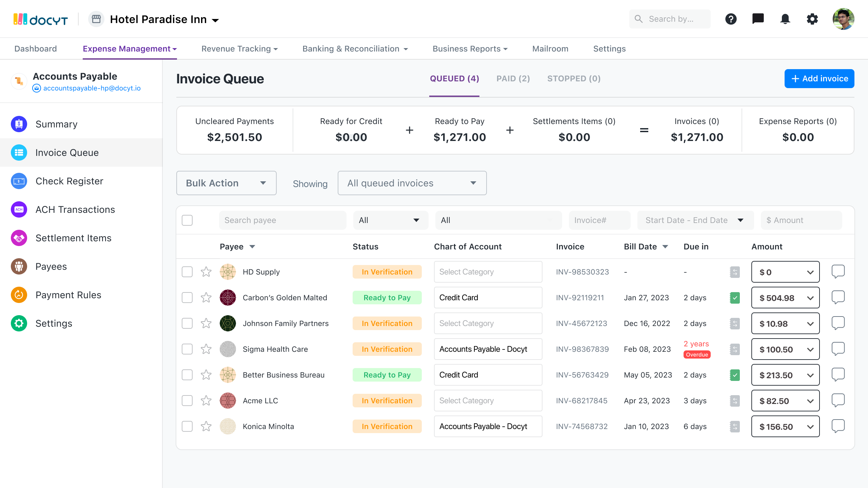Viewport: 868px width, 488px height.
Task: Check the checkbox for HD Supply invoice
Action: pyautogui.click(x=187, y=272)
